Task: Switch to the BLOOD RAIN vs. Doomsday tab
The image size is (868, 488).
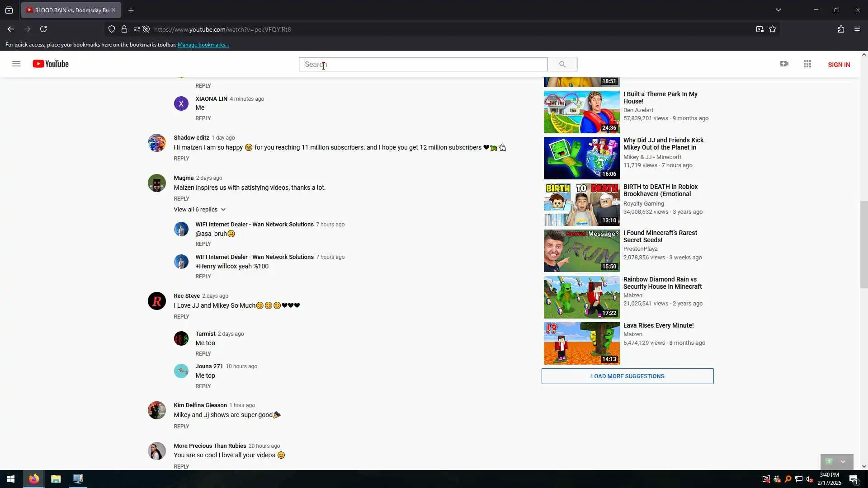Action: 68,10
